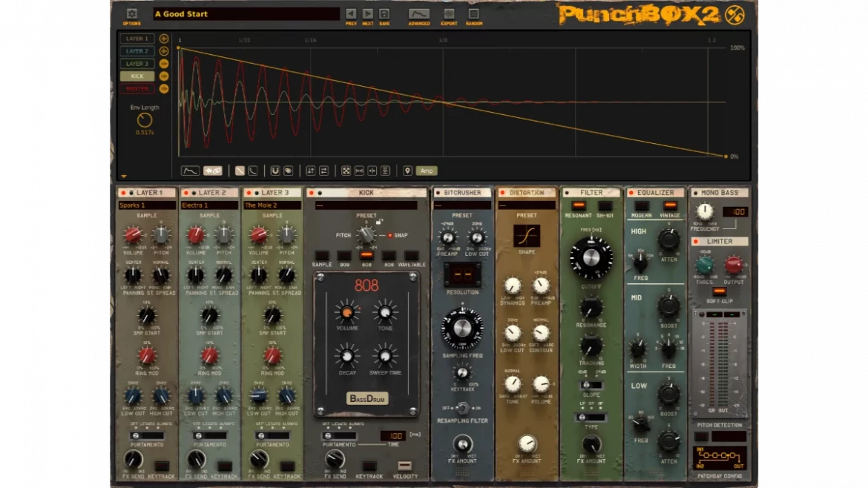Select the envelope shape tool in graph toolbar
Viewport: 868px width, 488px height.
pyautogui.click(x=190, y=171)
